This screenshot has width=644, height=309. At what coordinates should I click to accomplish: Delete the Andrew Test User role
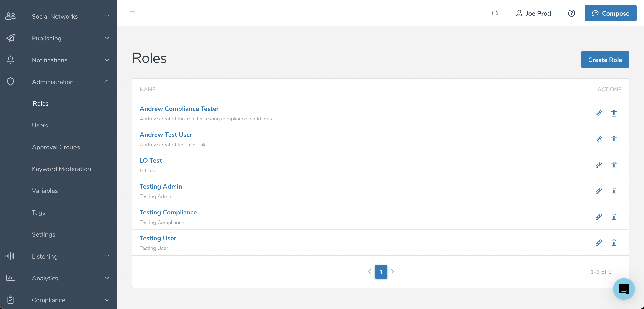click(x=614, y=139)
